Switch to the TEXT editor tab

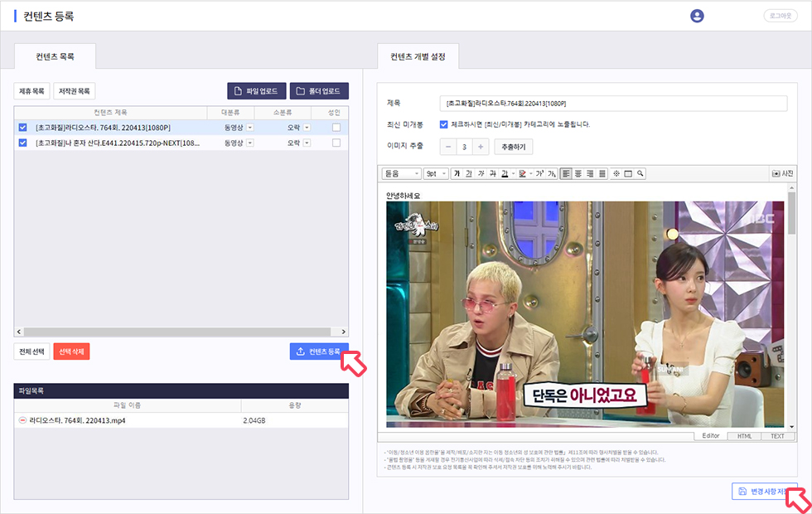pyautogui.click(x=776, y=436)
